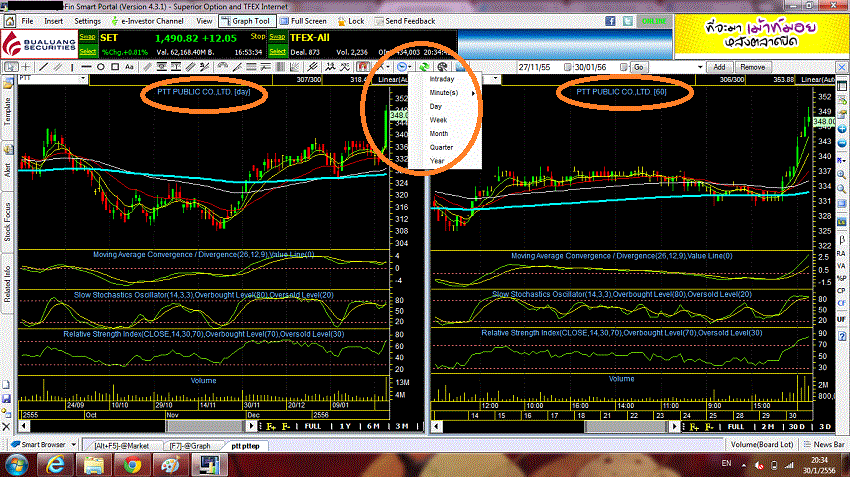Toggle the end date 30/01/56 checkbox
Image resolution: width=850 pixels, height=477 pixels.
click(x=623, y=67)
